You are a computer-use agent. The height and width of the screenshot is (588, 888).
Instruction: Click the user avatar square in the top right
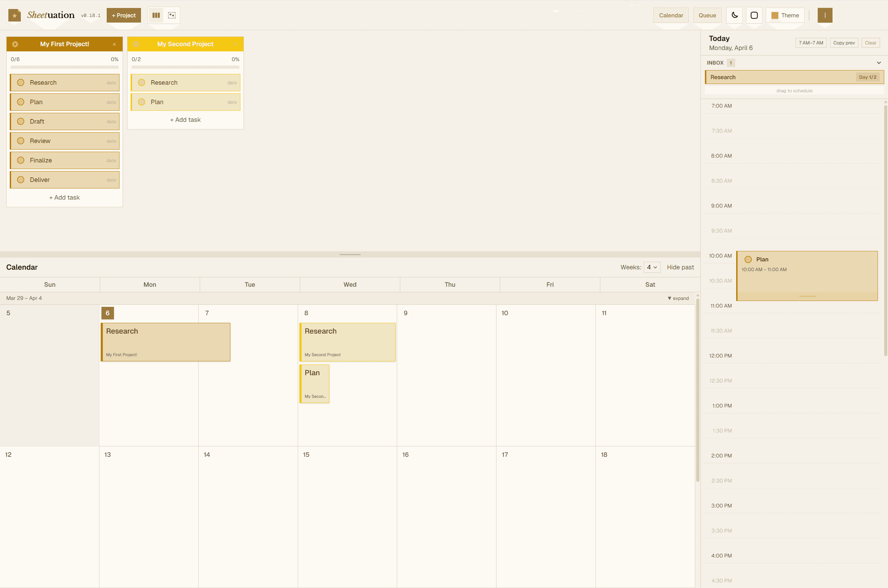pyautogui.click(x=824, y=15)
